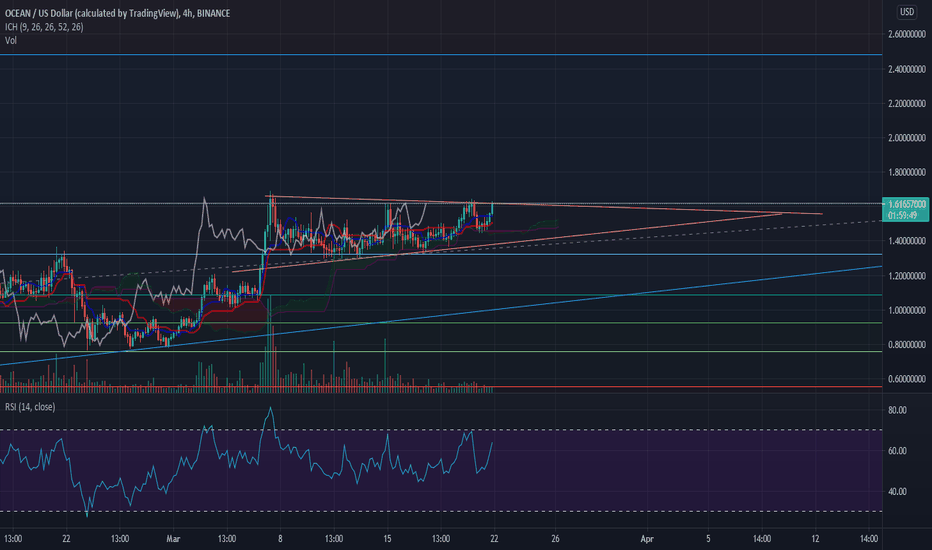Click the 5 date label on time axis

708,539
